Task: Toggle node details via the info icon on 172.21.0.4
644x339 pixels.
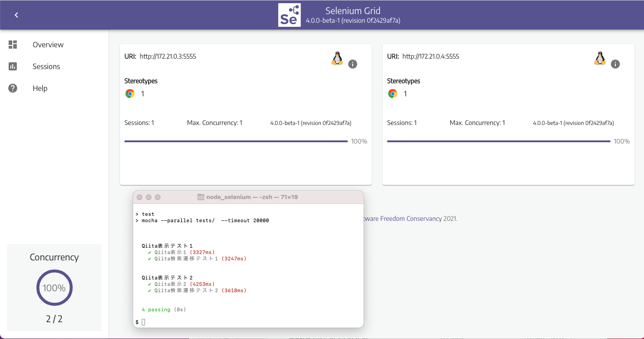Action: click(x=615, y=64)
